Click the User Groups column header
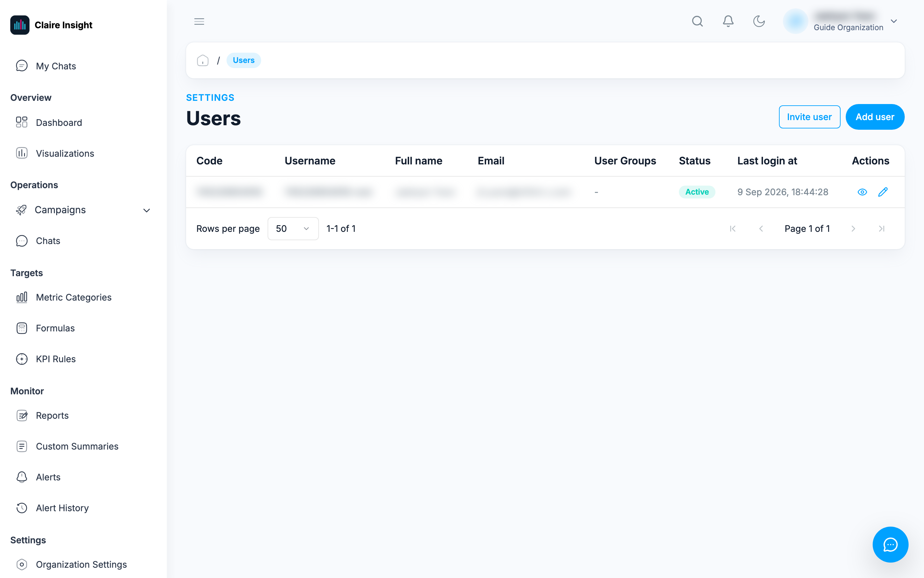The height and width of the screenshot is (578, 924). point(625,161)
